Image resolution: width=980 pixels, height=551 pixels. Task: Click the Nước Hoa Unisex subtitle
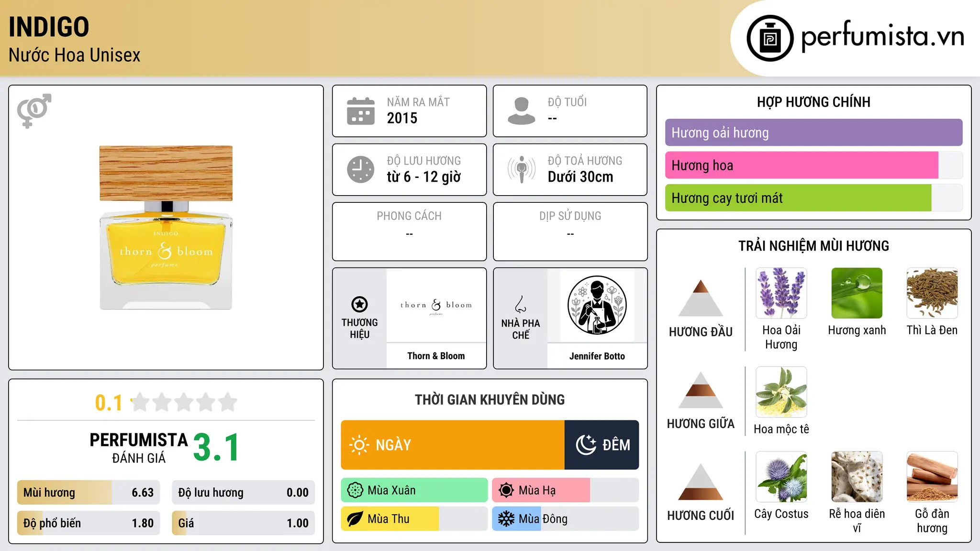point(75,55)
